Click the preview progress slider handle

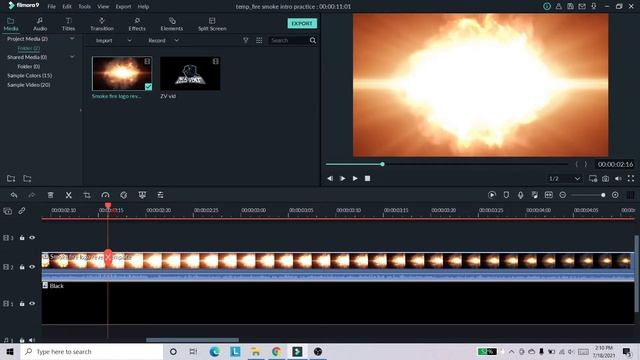coord(382,164)
